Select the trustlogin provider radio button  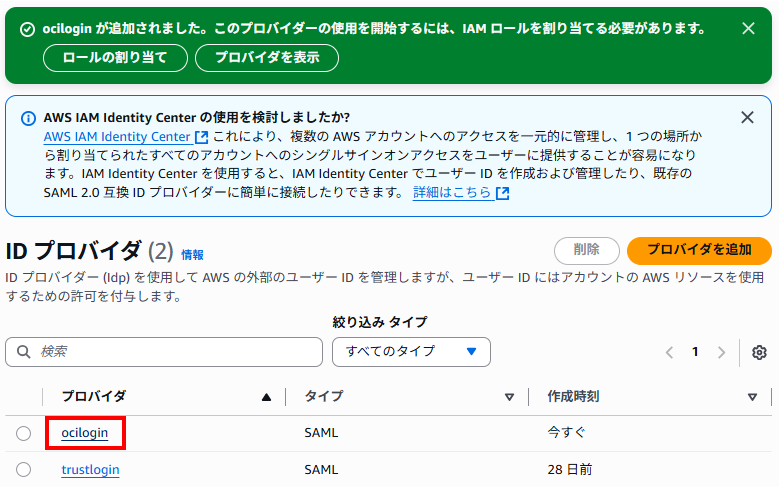[24, 469]
